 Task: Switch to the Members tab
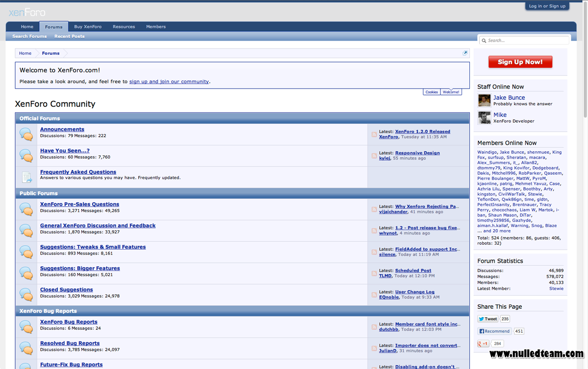point(156,27)
